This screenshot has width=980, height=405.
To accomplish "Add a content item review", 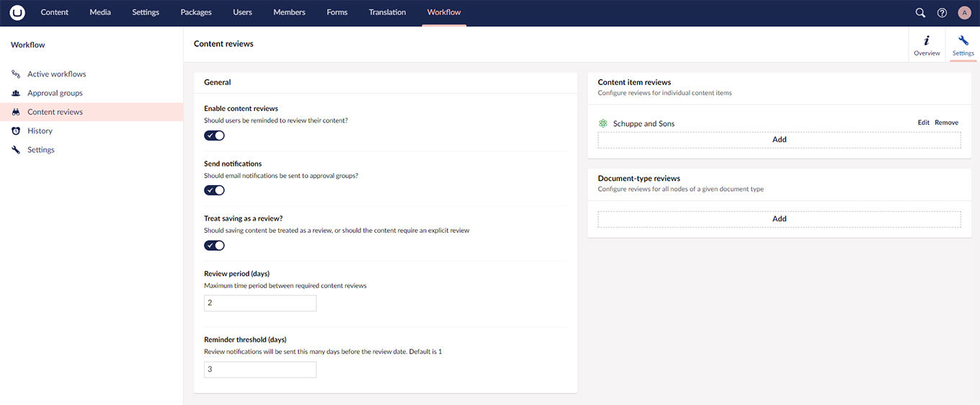I will 780,140.
